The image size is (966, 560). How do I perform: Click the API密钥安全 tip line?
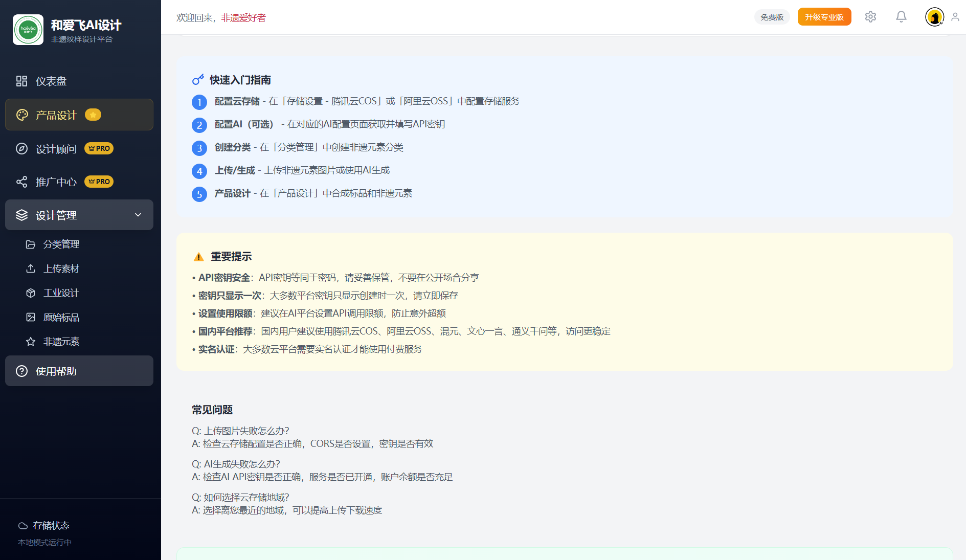(x=335, y=278)
